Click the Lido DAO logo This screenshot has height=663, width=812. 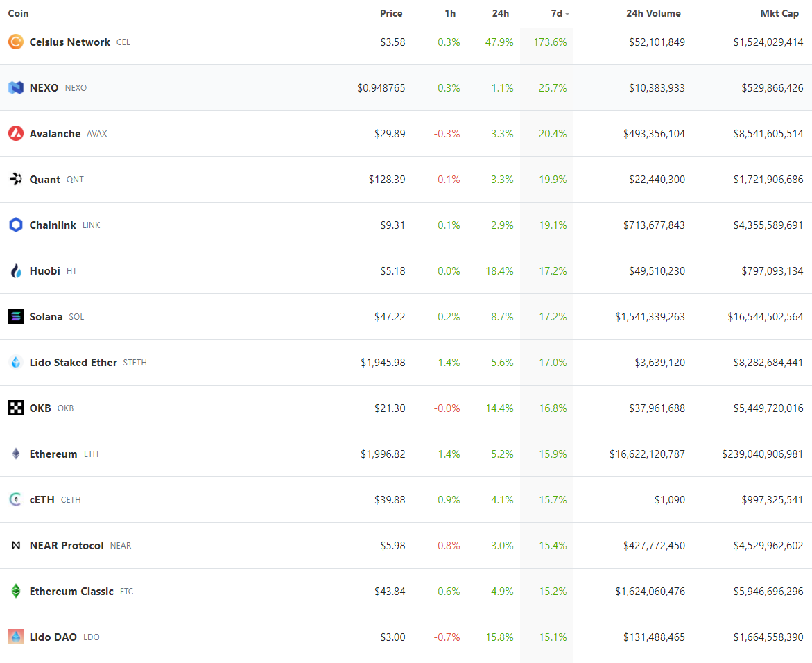click(x=16, y=637)
